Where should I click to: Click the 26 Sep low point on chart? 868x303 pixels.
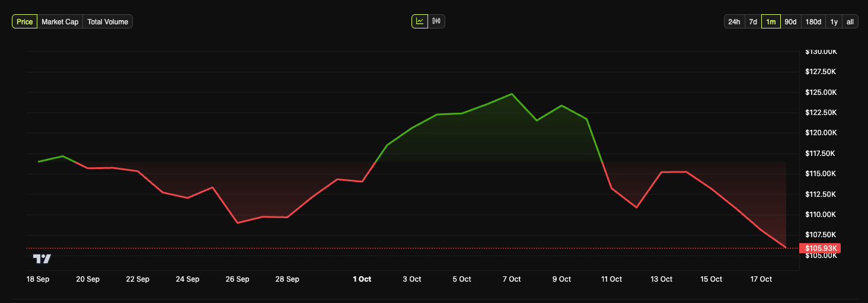[x=237, y=223]
